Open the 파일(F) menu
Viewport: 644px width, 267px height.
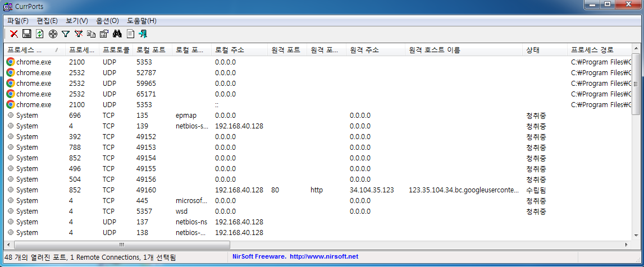click(x=18, y=21)
